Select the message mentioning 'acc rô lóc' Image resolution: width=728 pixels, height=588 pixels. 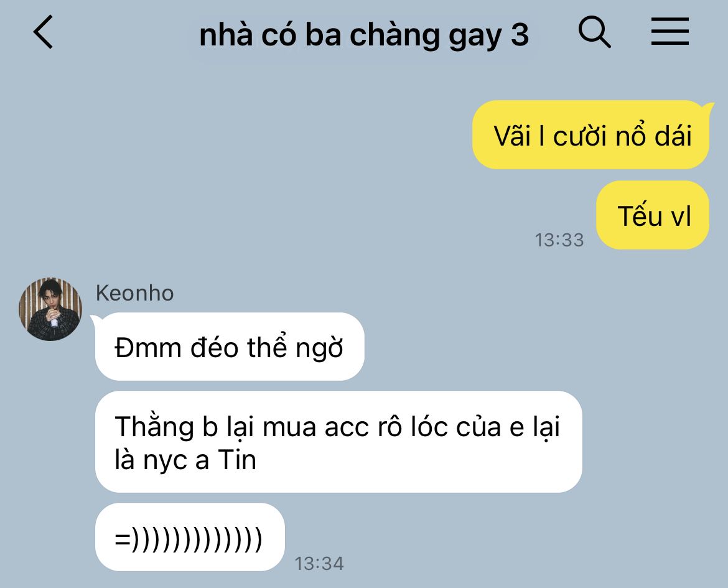(338, 442)
